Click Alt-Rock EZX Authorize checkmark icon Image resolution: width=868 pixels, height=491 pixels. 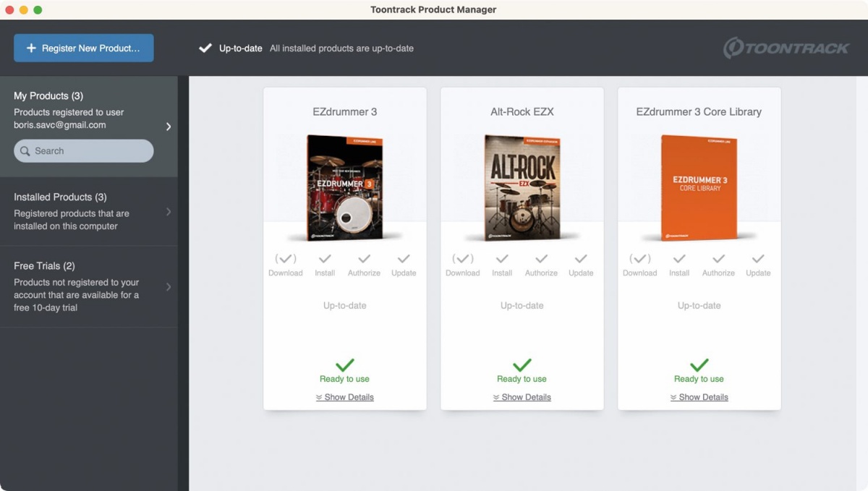[x=541, y=258]
